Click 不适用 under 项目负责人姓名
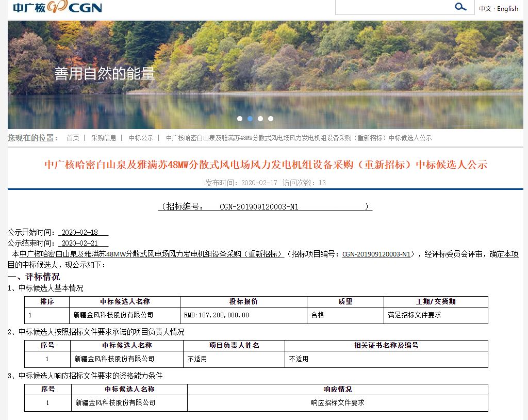528x420 pixels. (197, 359)
